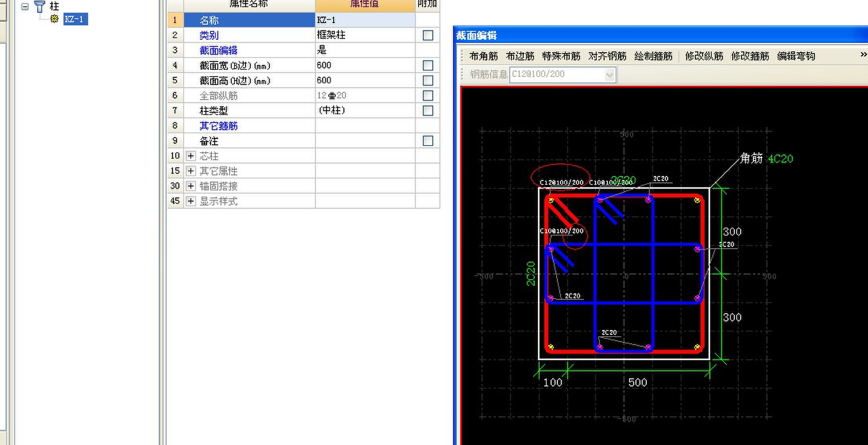Click the 属性名称 column header

(250, 5)
